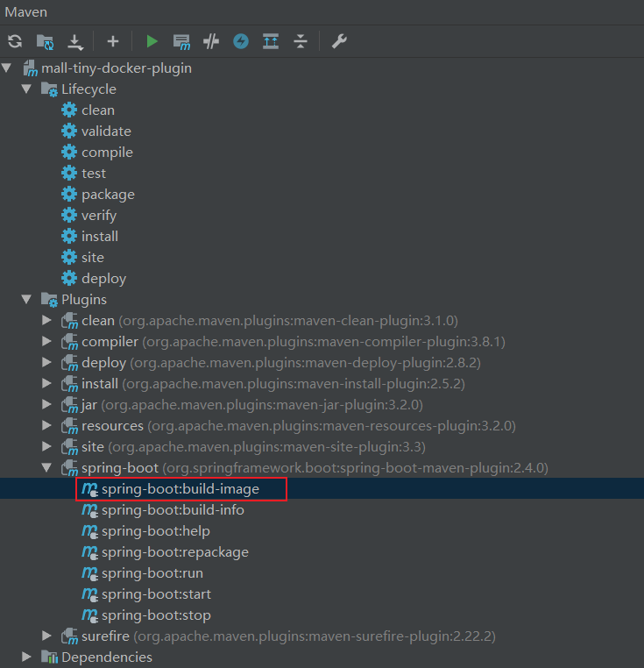This screenshot has width=644, height=668.
Task: Click plugin icon beside jar node
Action: (69, 405)
